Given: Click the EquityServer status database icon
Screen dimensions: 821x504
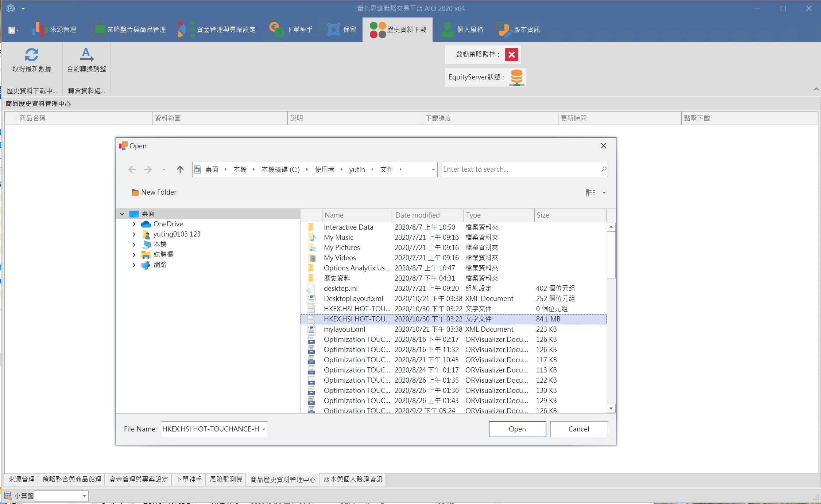Looking at the screenshot, I should click(516, 77).
